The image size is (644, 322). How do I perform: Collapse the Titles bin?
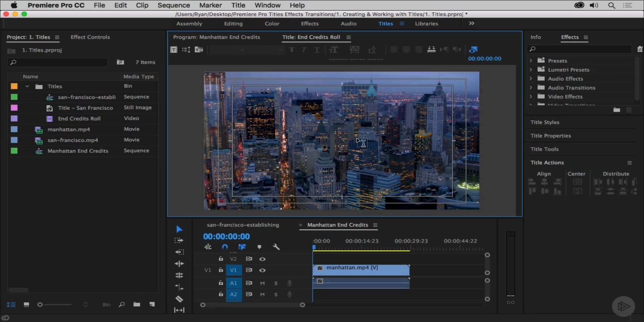coord(27,86)
